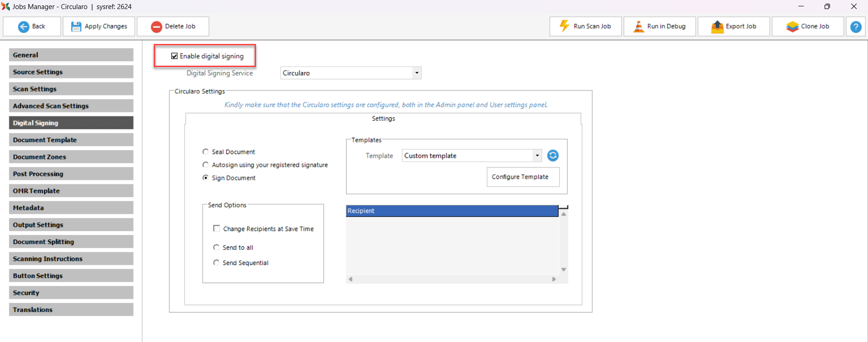The height and width of the screenshot is (342, 868).
Task: Click the Run in Debug cone icon
Action: (638, 26)
